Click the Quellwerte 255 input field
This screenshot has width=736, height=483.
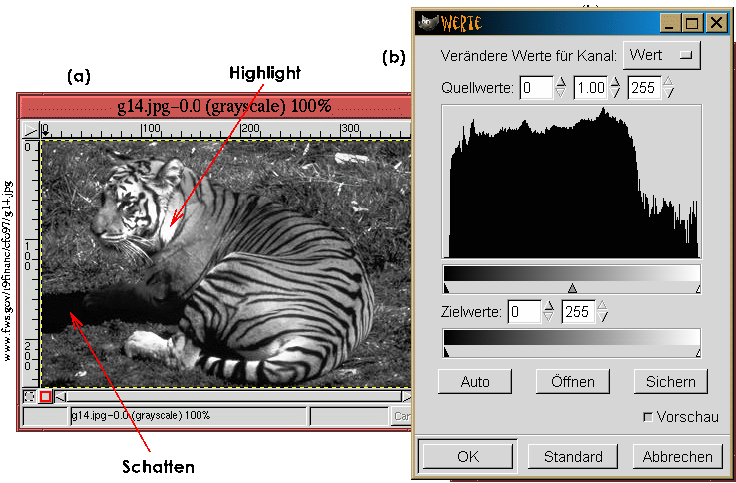(644, 88)
